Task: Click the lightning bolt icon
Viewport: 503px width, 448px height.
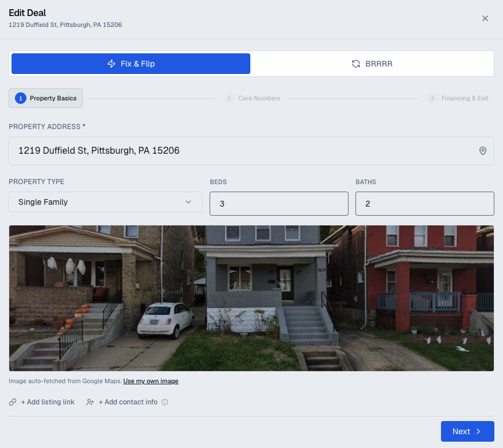Action: [111, 64]
